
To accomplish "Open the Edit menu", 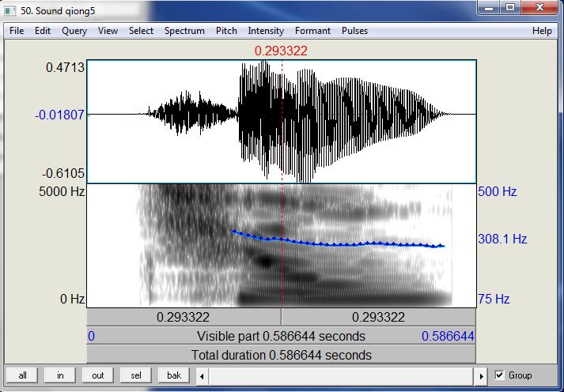I will pyautogui.click(x=43, y=31).
